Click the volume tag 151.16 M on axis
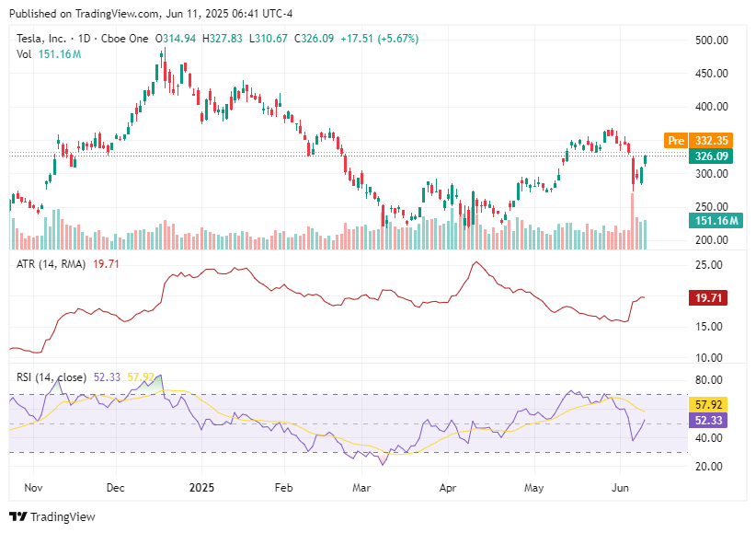The height and width of the screenshot is (533, 756). 716,221
